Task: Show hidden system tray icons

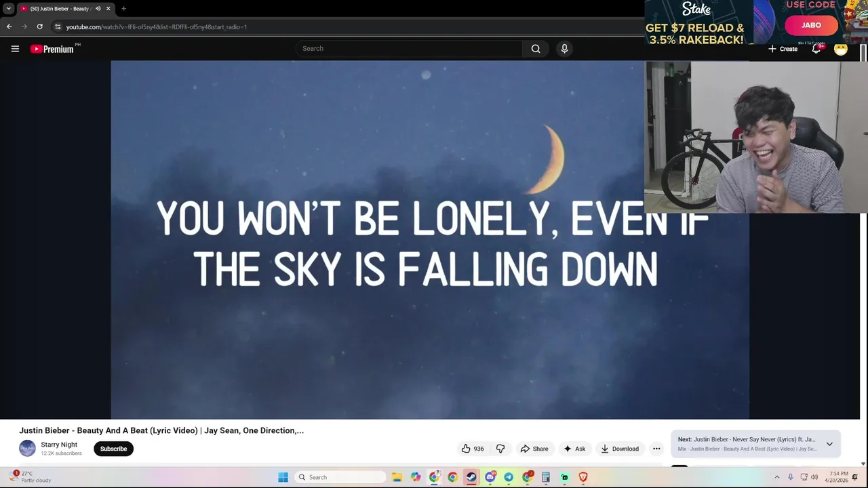Action: pyautogui.click(x=776, y=477)
